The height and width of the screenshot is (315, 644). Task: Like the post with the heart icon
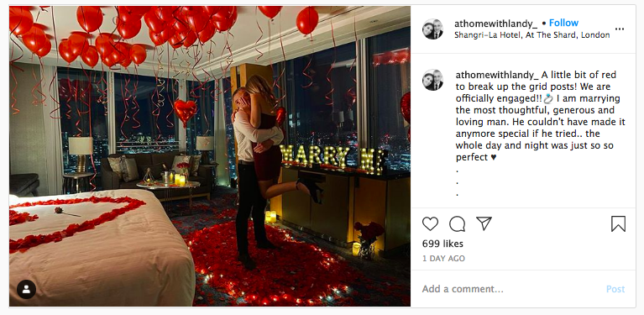(430, 223)
